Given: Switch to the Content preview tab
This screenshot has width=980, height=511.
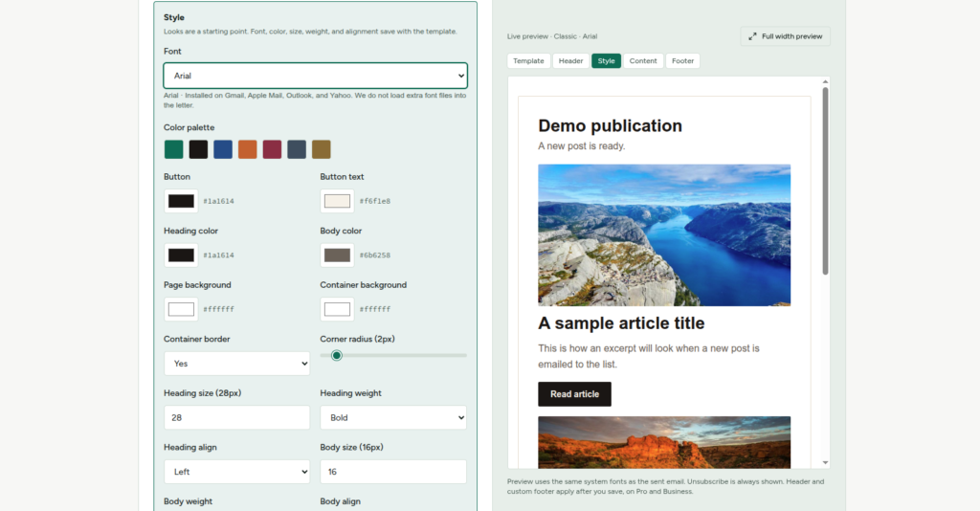Looking at the screenshot, I should point(643,60).
